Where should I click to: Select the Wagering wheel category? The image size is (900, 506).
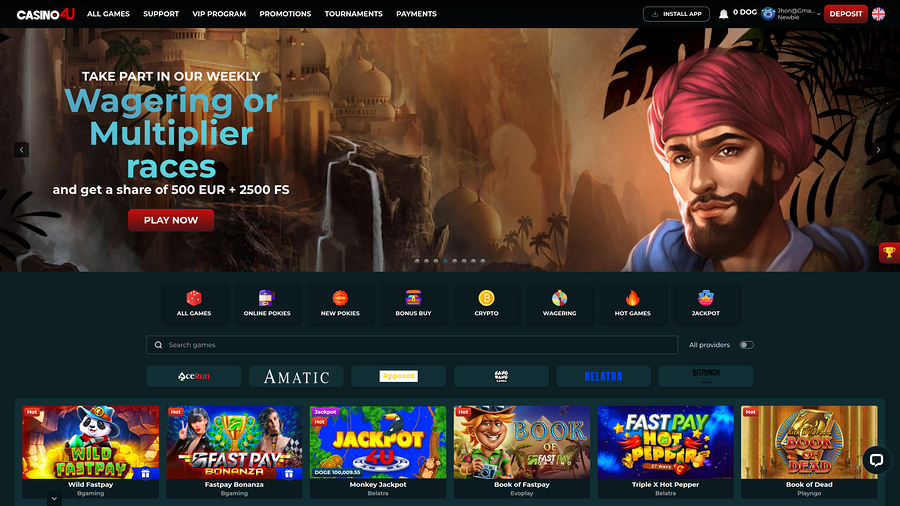click(x=560, y=303)
